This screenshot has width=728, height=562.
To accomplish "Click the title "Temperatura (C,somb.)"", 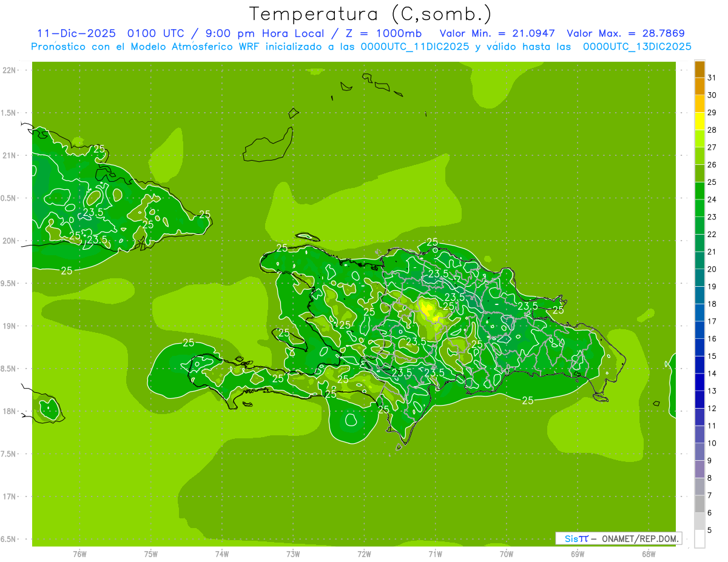I will click(x=371, y=14).
